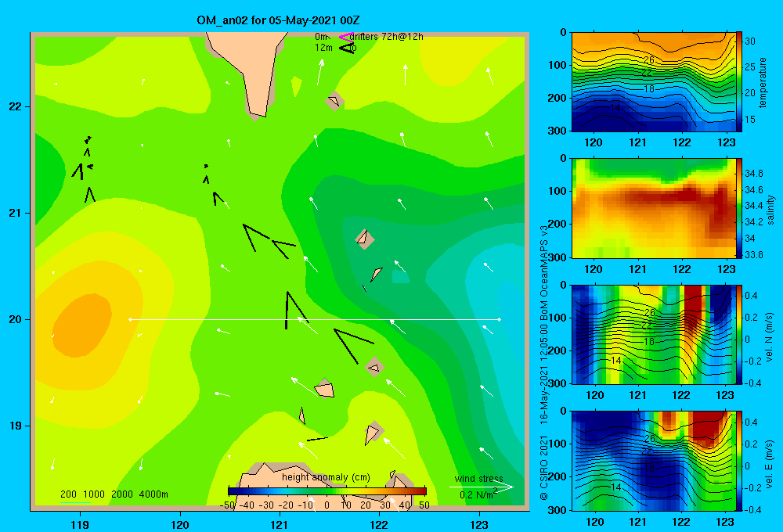
Task: Click the '12m' drifter depth legend label
Action: [x=323, y=48]
